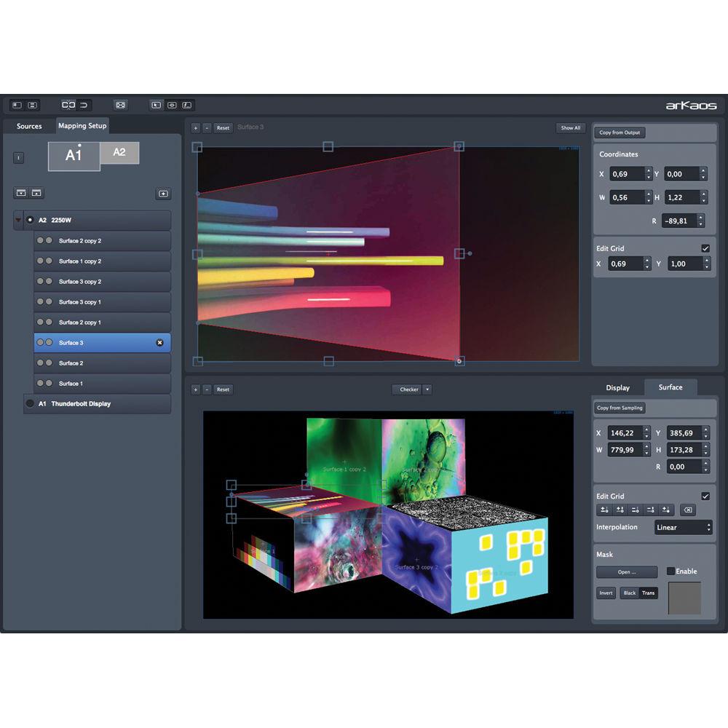The width and height of the screenshot is (728, 728).
Task: Click the clear grid backspace icon
Action: click(x=687, y=510)
